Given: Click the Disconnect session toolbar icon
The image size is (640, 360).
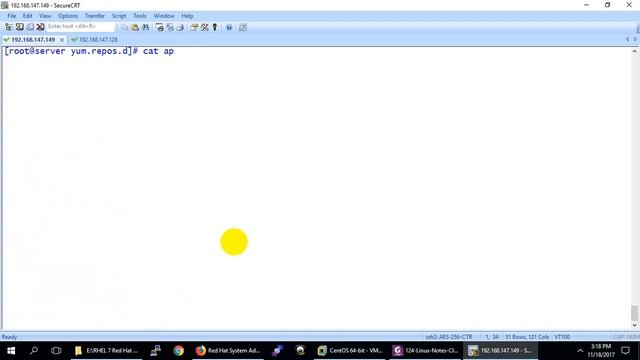Looking at the screenshot, I should point(40,27).
